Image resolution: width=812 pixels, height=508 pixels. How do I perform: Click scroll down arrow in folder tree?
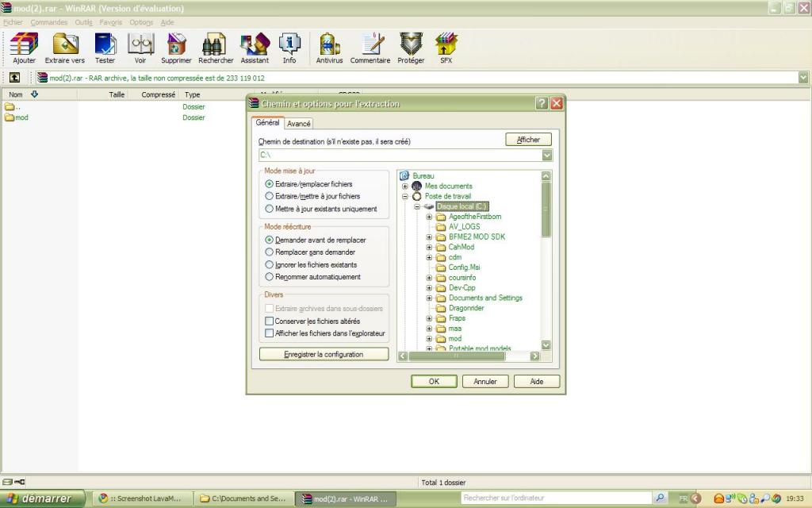[x=546, y=345]
